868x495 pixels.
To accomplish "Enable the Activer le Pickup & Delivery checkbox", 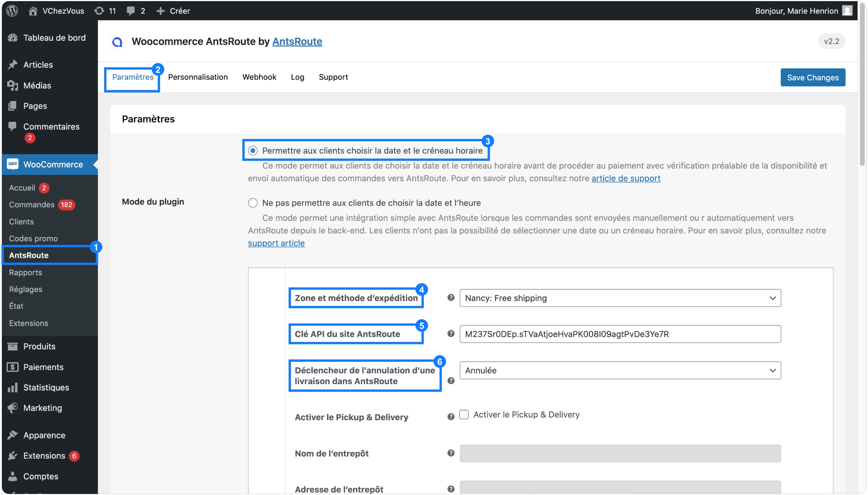I will (x=464, y=415).
